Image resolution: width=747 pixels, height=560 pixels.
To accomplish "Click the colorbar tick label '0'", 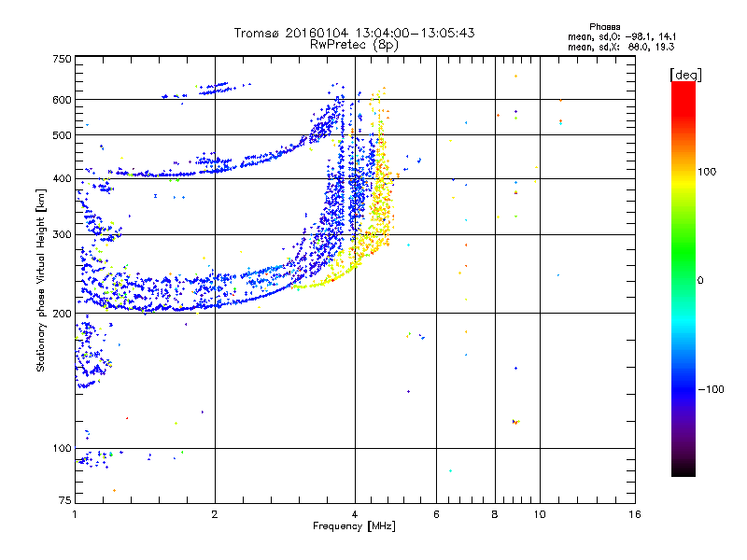I will 700,281.
